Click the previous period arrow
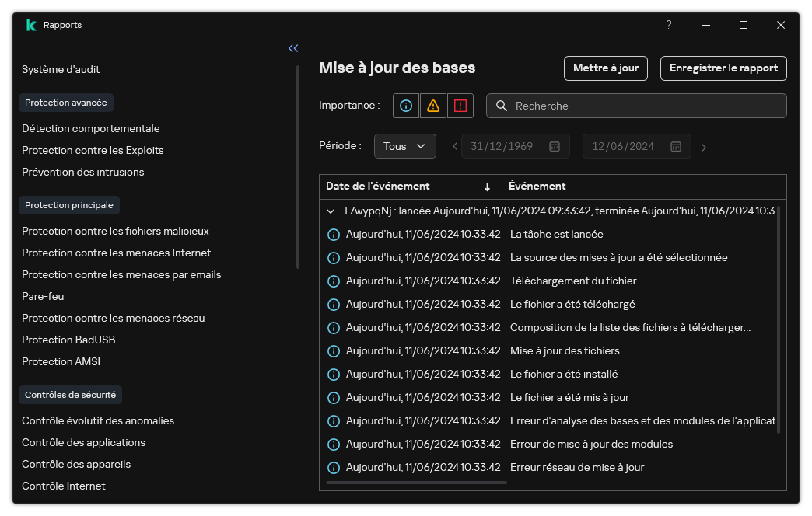The width and height of the screenshot is (812, 516). pos(455,147)
